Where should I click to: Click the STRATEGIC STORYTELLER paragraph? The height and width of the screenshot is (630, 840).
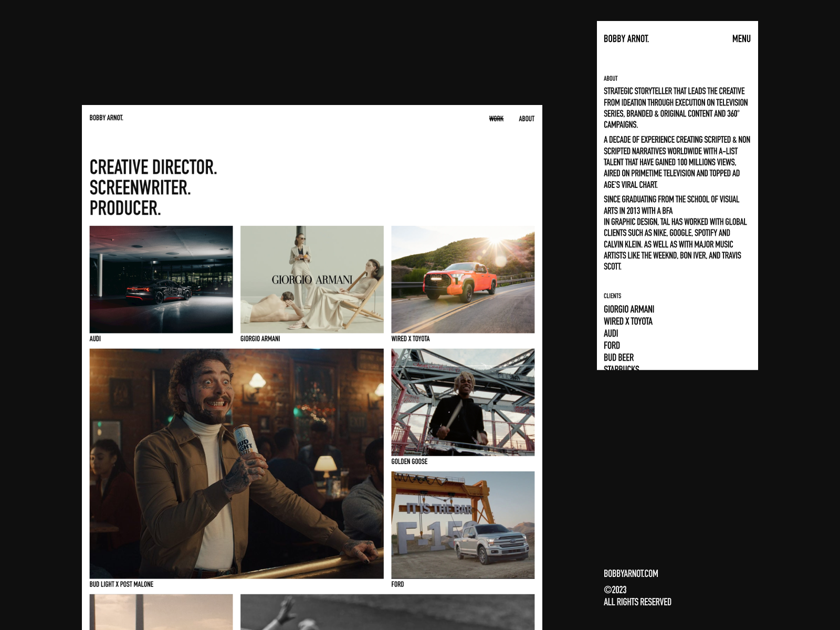click(x=676, y=108)
